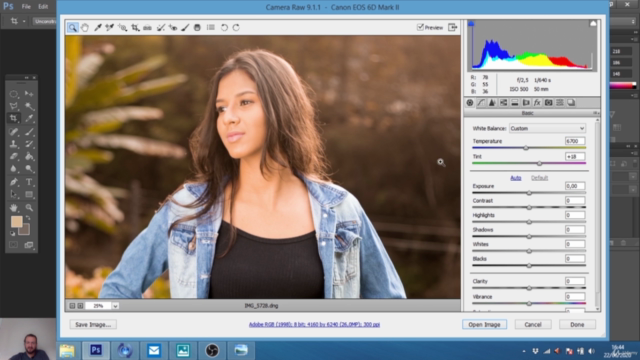
Task: Click the Temperature value field
Action: (575, 141)
